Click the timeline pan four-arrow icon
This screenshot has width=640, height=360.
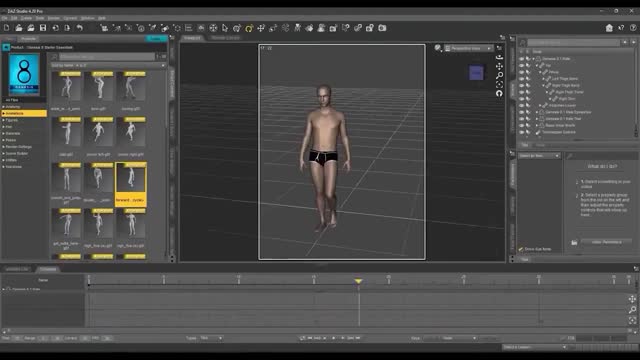point(632,299)
